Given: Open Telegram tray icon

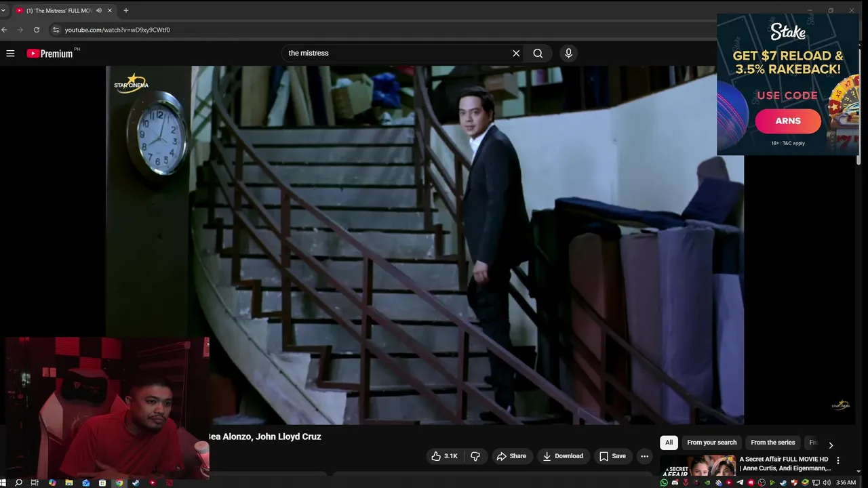Looking at the screenshot, I should coord(740,483).
